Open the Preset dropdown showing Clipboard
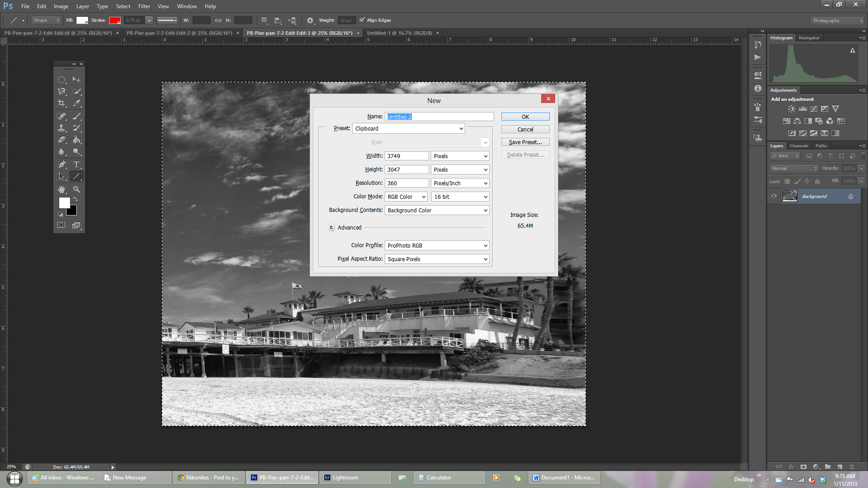 click(x=409, y=129)
